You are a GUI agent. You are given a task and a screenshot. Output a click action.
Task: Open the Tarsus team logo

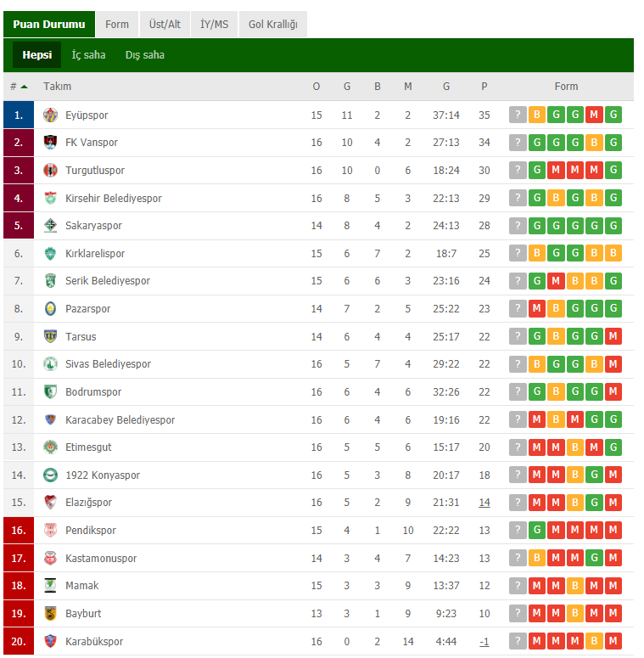[x=50, y=336]
